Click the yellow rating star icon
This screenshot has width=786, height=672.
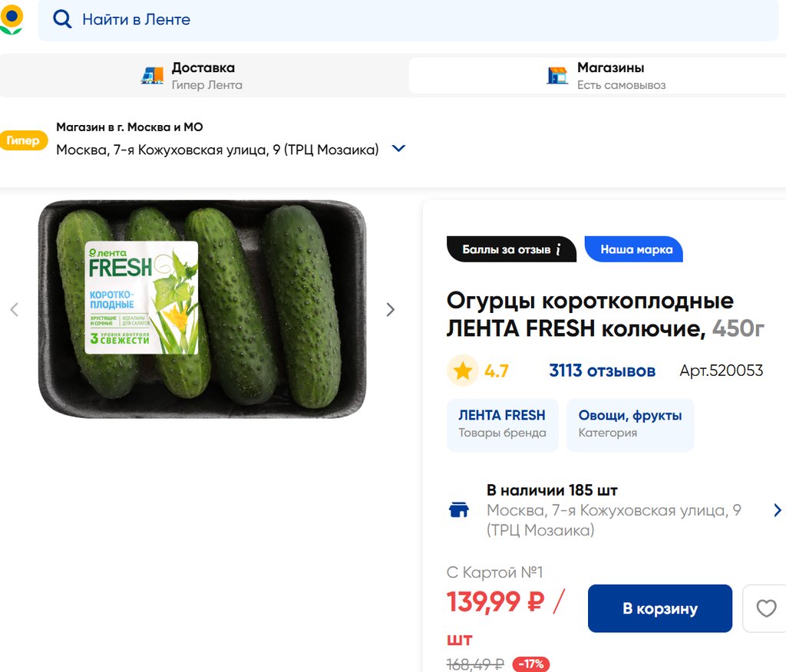(x=462, y=371)
